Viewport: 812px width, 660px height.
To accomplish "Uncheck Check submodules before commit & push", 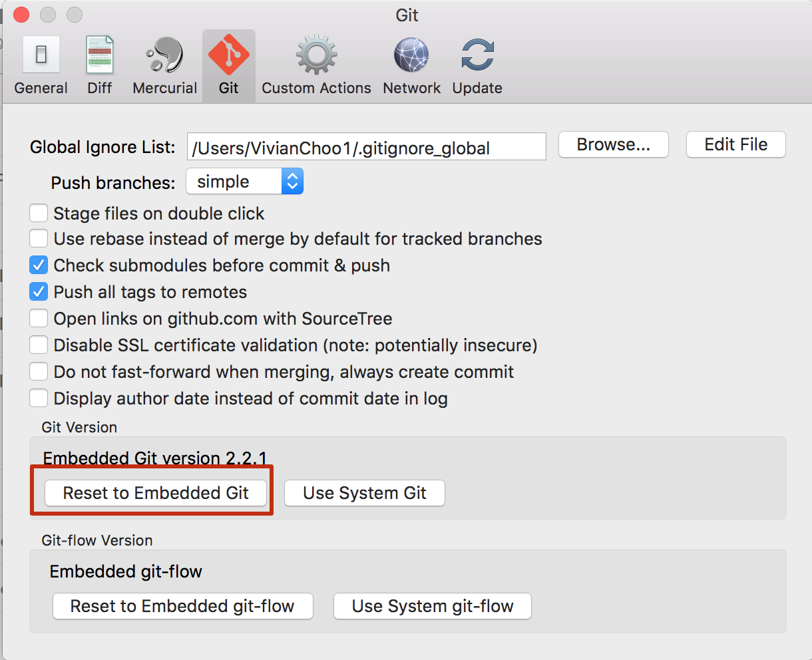I will [x=39, y=265].
